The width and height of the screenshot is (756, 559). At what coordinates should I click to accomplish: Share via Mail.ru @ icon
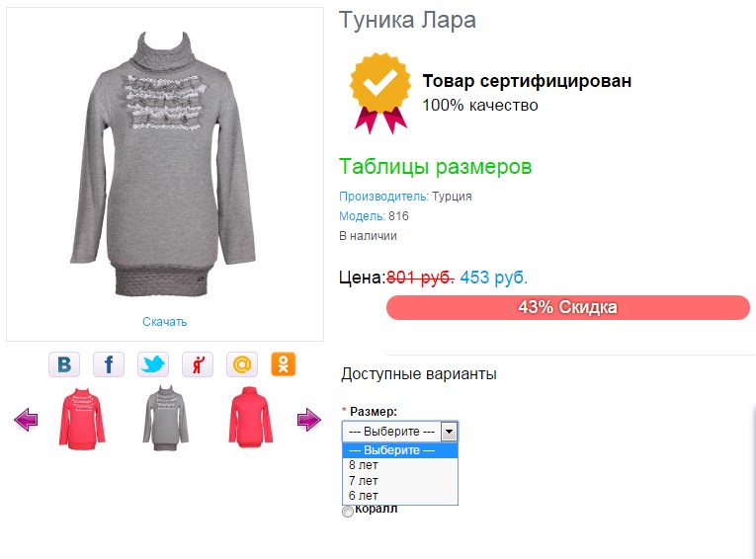tap(242, 364)
